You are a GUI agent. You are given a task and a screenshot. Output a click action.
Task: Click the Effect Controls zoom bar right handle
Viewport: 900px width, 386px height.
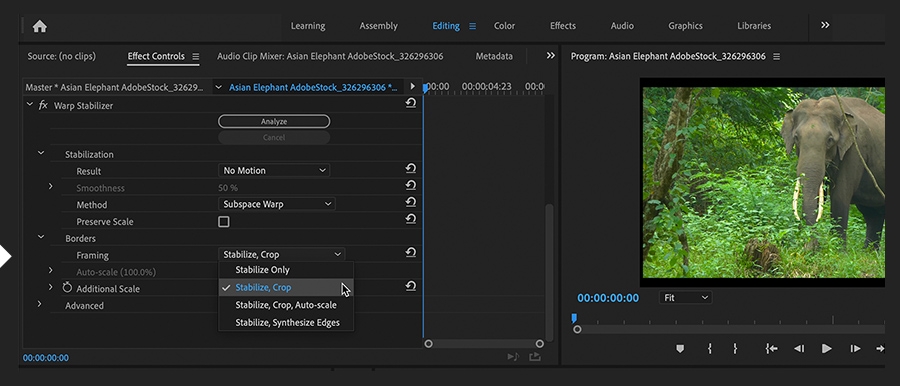pos(540,343)
